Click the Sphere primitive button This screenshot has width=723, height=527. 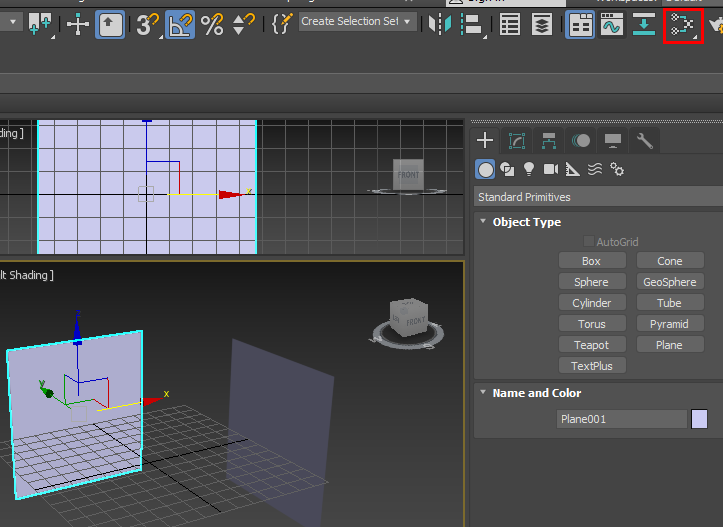tap(592, 282)
